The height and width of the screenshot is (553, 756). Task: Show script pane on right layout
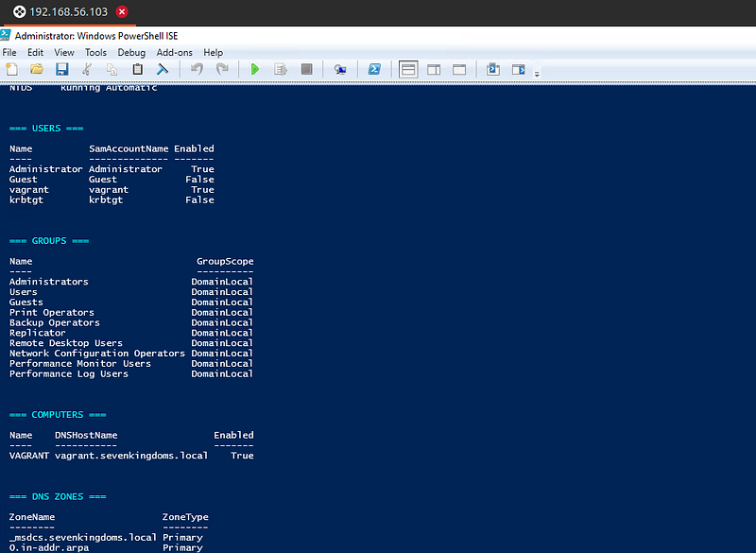click(x=434, y=69)
